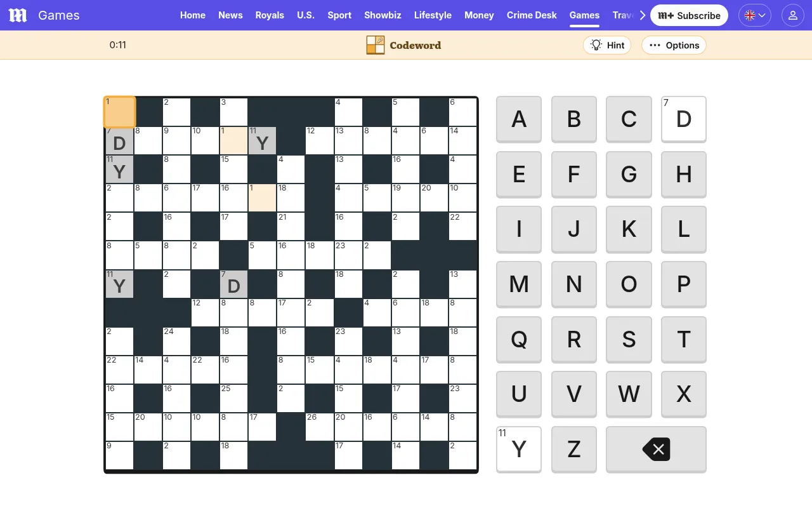Choose letter X on the keyboard
The width and height of the screenshot is (812, 508).
(684, 394)
